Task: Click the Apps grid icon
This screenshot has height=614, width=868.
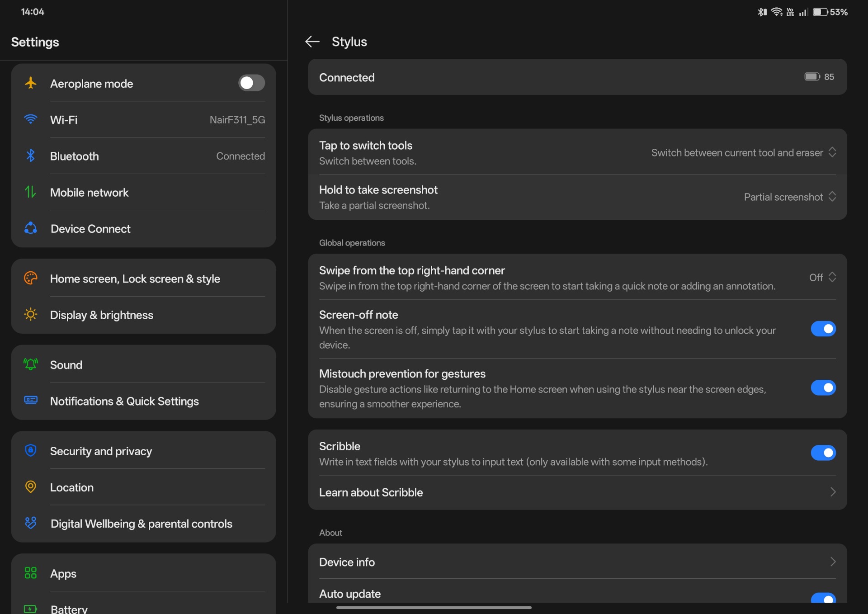Action: [30, 573]
